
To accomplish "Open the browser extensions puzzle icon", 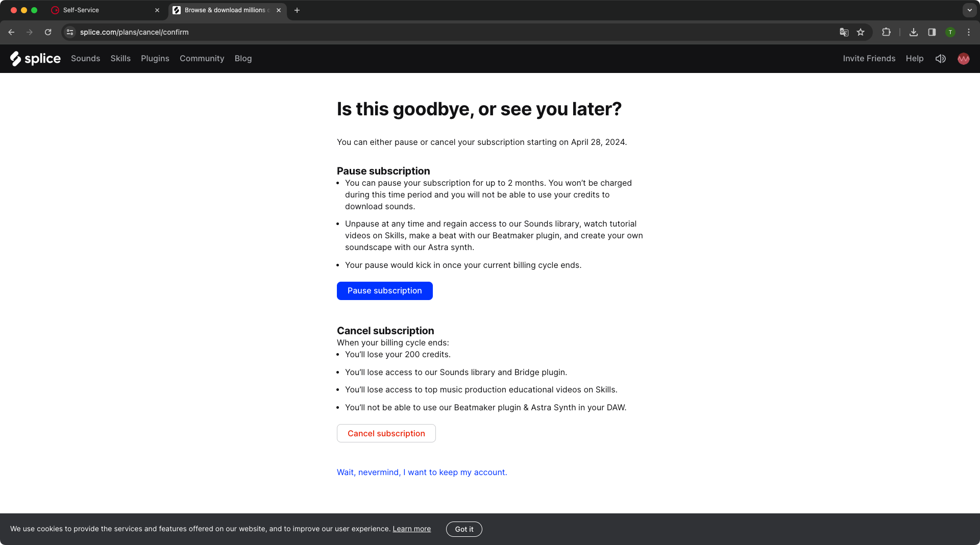I will pyautogui.click(x=886, y=32).
